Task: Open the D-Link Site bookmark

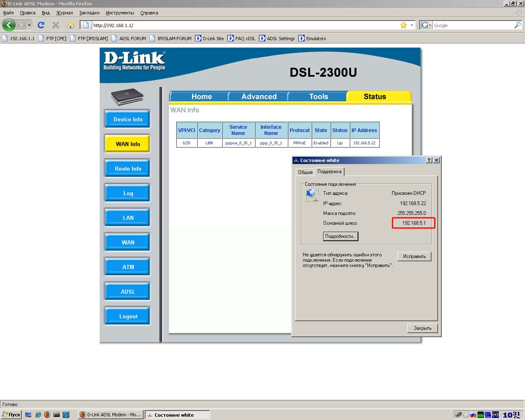Action: 210,38
